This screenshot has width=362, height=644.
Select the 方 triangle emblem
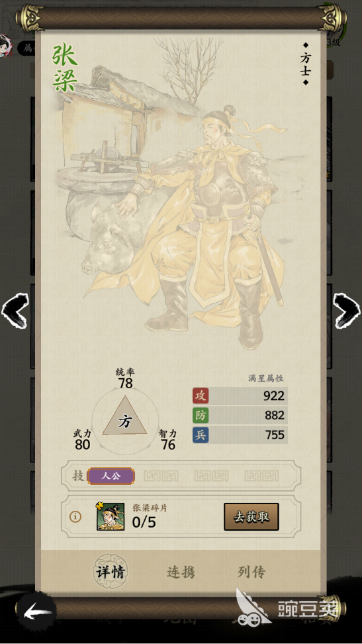tap(124, 418)
